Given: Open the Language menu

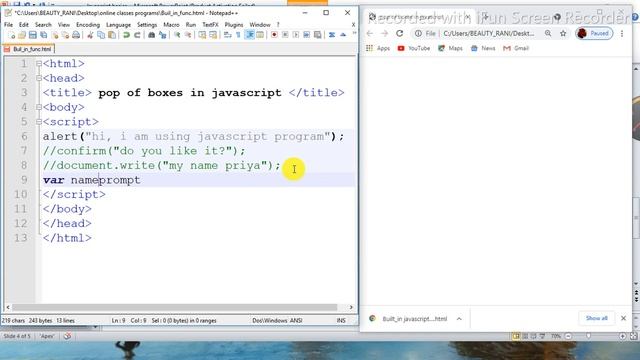Looking at the screenshot, I should tap(118, 25).
